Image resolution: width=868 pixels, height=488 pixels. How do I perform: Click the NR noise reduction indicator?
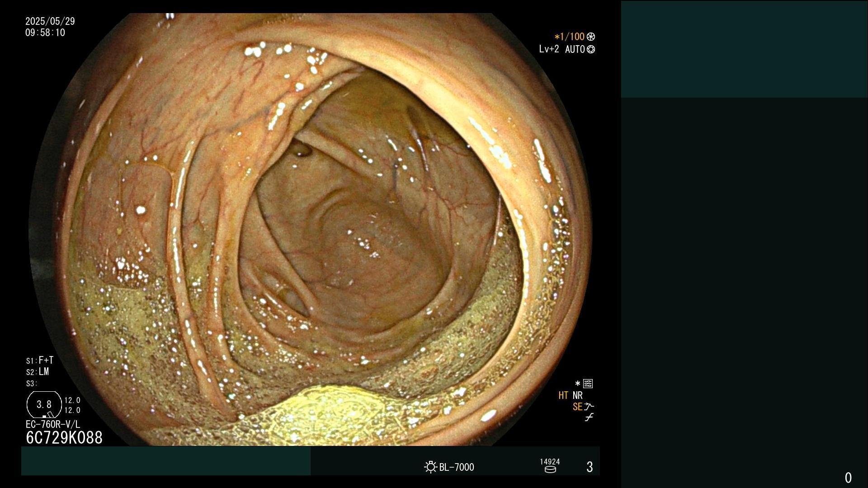coord(578,395)
